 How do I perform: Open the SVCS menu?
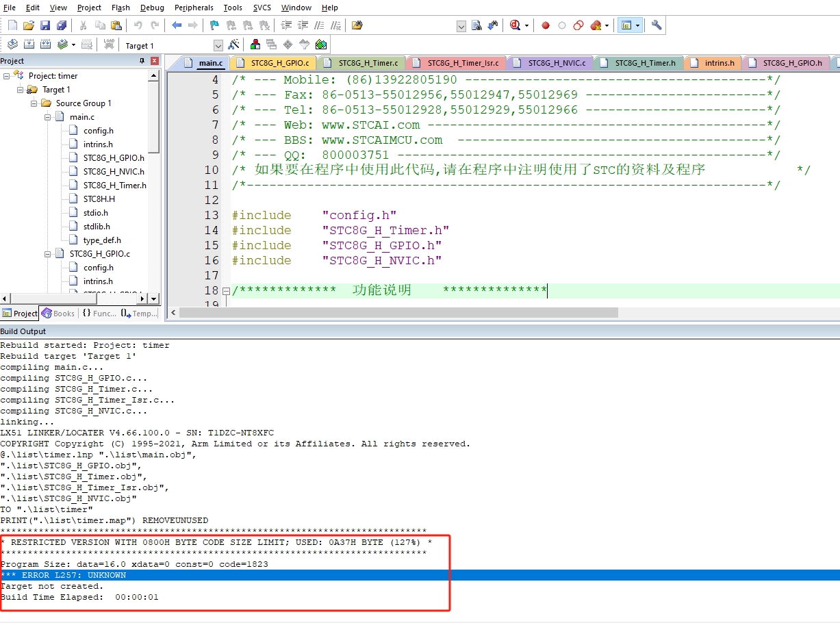pyautogui.click(x=262, y=8)
